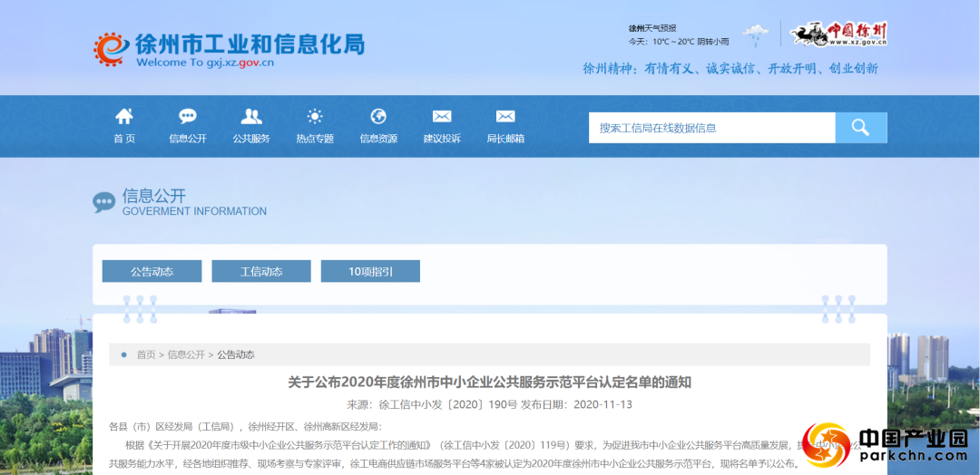Click the 信息公开 section heading bubble icon
The height and width of the screenshot is (475, 980).
point(104,202)
